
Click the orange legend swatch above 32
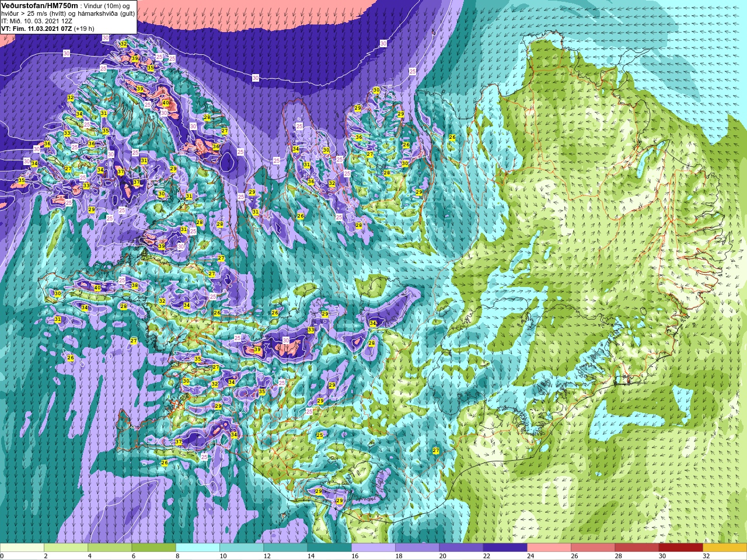click(x=725, y=548)
